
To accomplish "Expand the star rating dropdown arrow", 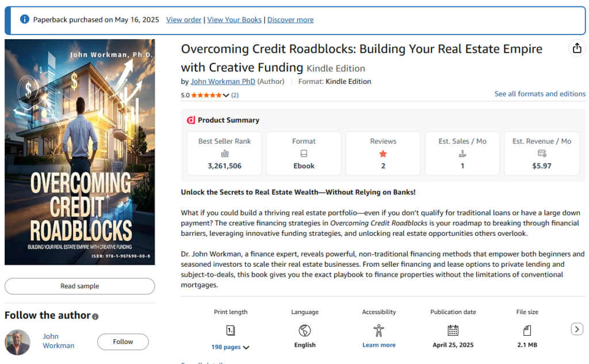I will coord(226,95).
